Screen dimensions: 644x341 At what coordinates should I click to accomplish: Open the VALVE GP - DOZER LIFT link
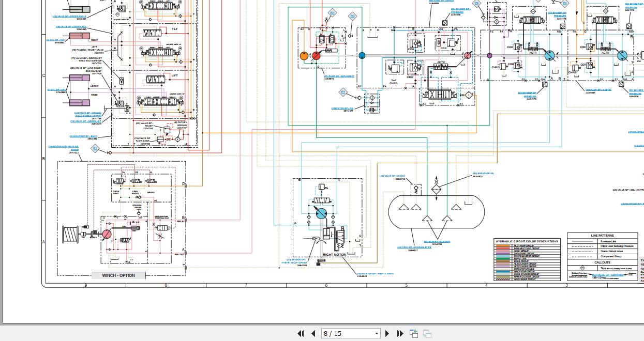pyautogui.click(x=86, y=121)
